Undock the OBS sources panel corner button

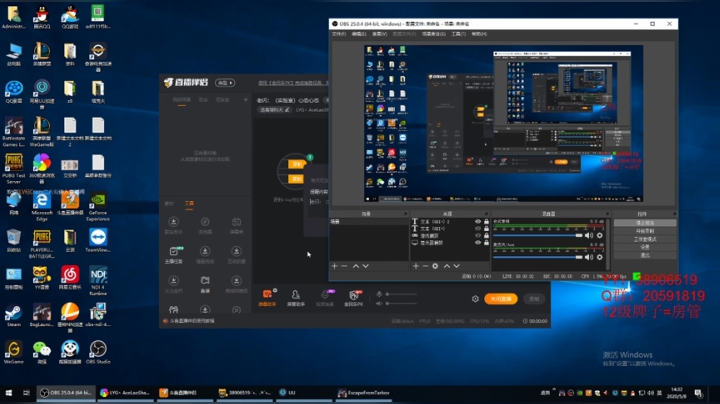(x=486, y=214)
